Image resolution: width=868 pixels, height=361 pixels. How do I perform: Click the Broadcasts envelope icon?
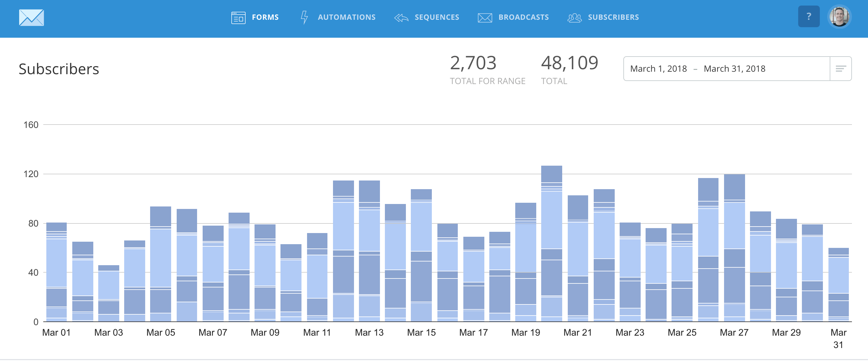click(x=484, y=18)
